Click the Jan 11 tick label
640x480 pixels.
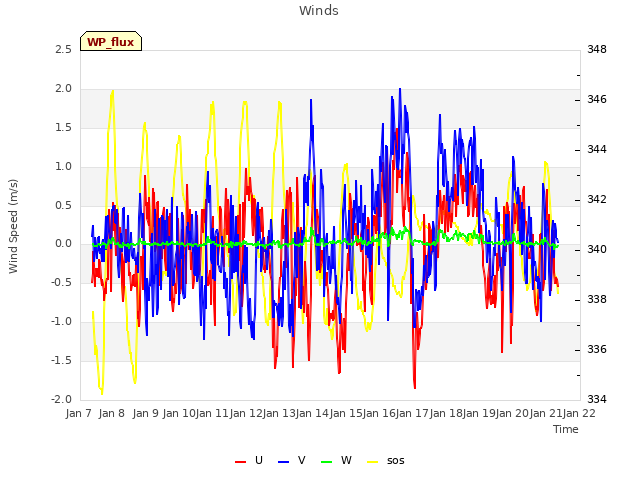pyautogui.click(x=212, y=413)
